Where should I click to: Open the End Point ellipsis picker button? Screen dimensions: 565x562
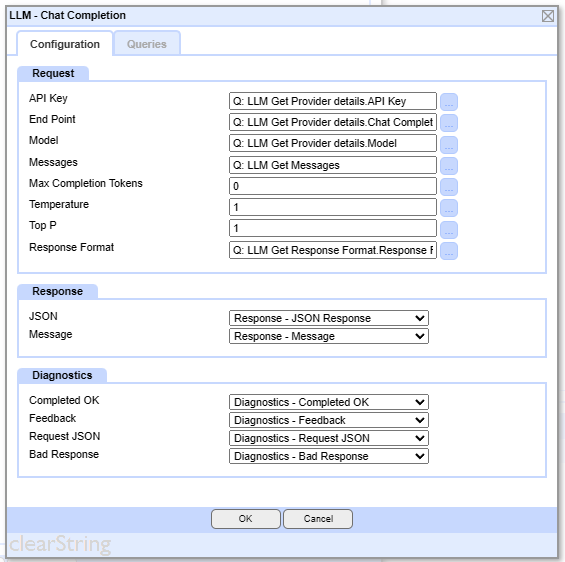click(x=449, y=123)
